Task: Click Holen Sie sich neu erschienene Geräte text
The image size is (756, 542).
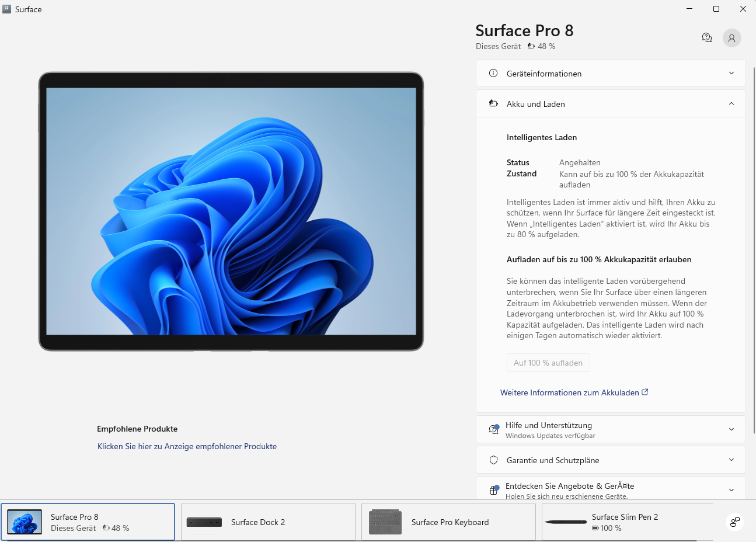Action: coord(566,496)
